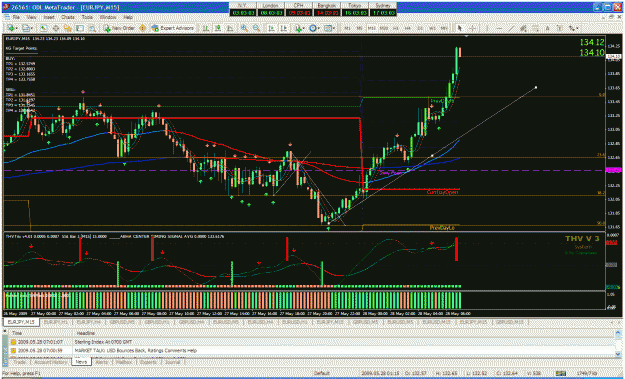Open the Periods clock icon
625x379 pixels.
pos(313,28)
